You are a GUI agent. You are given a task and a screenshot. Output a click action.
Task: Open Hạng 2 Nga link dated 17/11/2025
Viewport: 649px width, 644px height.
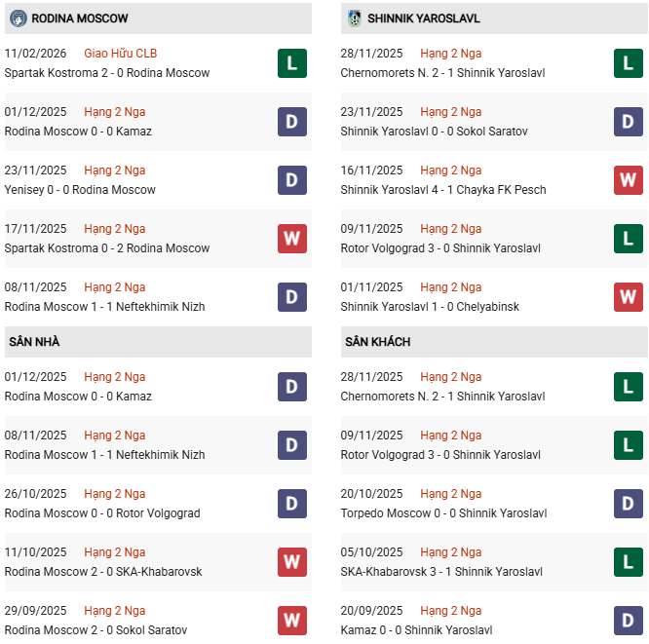click(115, 229)
